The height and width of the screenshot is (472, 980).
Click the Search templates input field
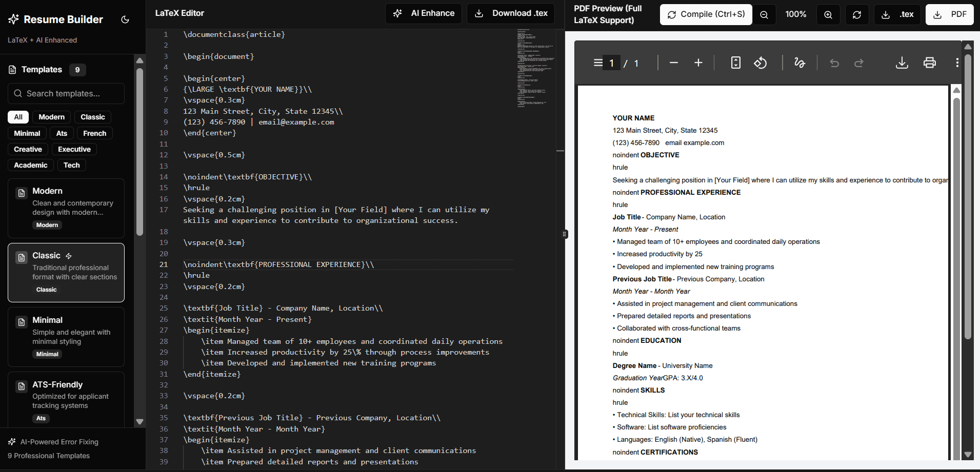(x=66, y=93)
